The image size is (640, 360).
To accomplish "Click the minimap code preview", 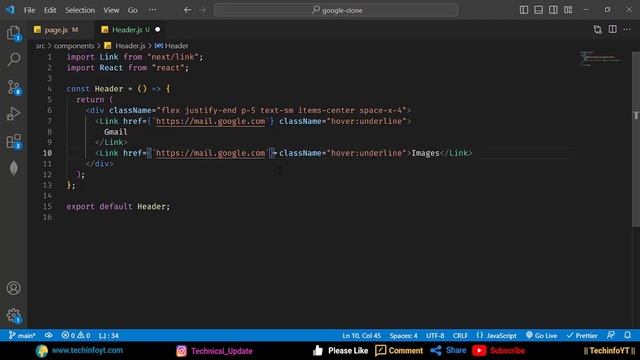I will pos(600,58).
